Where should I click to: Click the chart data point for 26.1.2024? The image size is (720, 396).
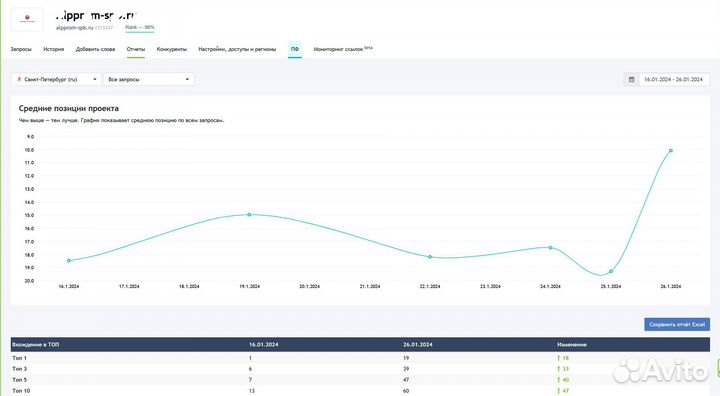671,151
